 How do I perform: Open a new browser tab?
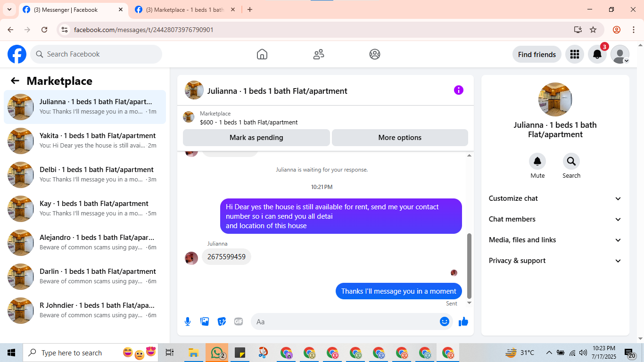pyautogui.click(x=250, y=9)
